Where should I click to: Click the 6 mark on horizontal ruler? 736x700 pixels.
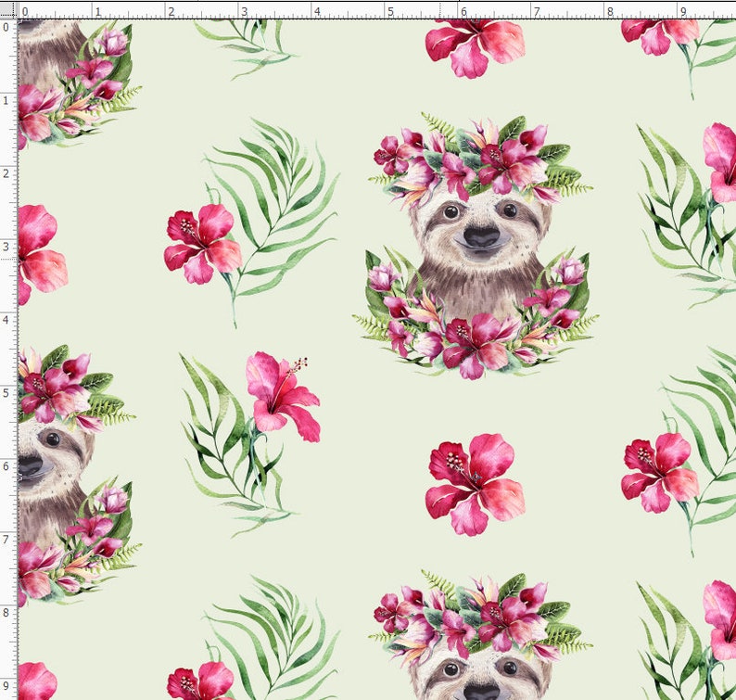tap(463, 11)
